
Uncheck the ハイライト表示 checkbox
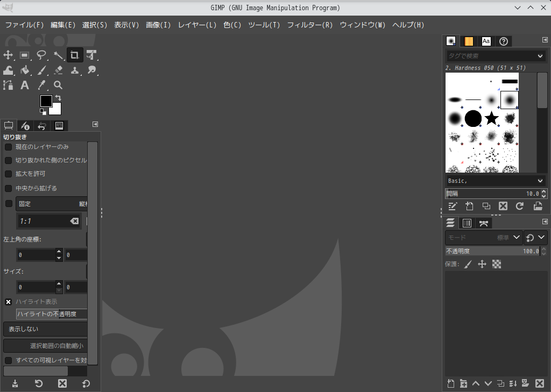(9, 302)
